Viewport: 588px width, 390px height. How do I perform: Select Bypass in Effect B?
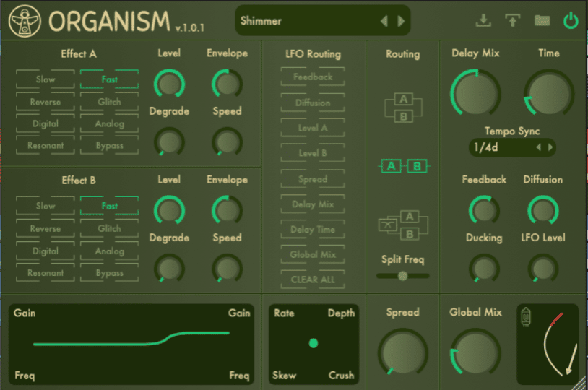110,272
